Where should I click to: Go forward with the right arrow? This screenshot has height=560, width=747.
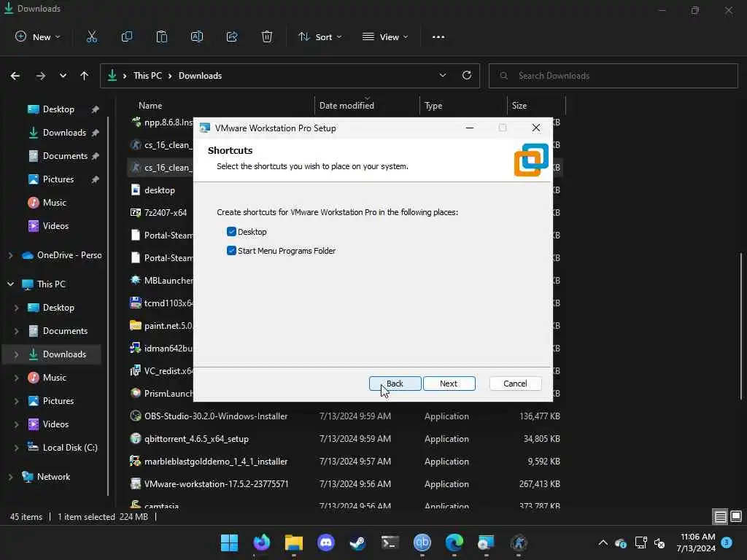[41, 76]
